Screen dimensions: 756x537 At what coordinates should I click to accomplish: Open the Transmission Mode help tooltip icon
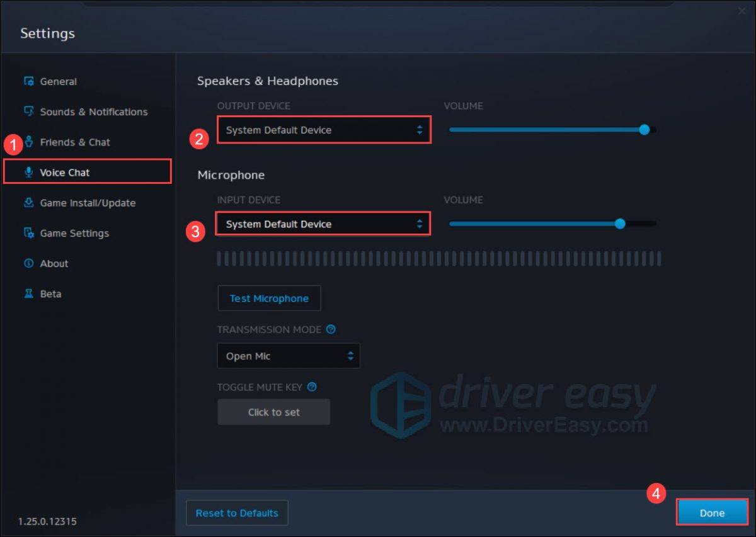coord(332,329)
